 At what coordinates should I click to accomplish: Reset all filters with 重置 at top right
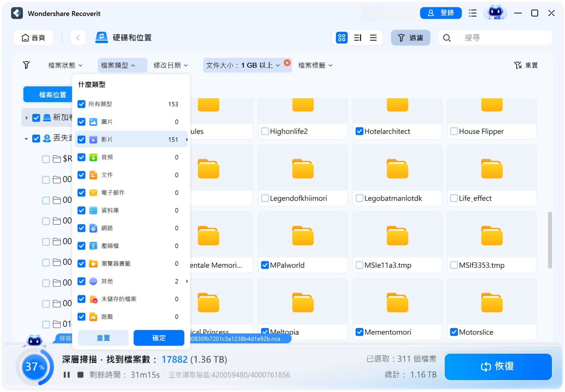coord(526,65)
